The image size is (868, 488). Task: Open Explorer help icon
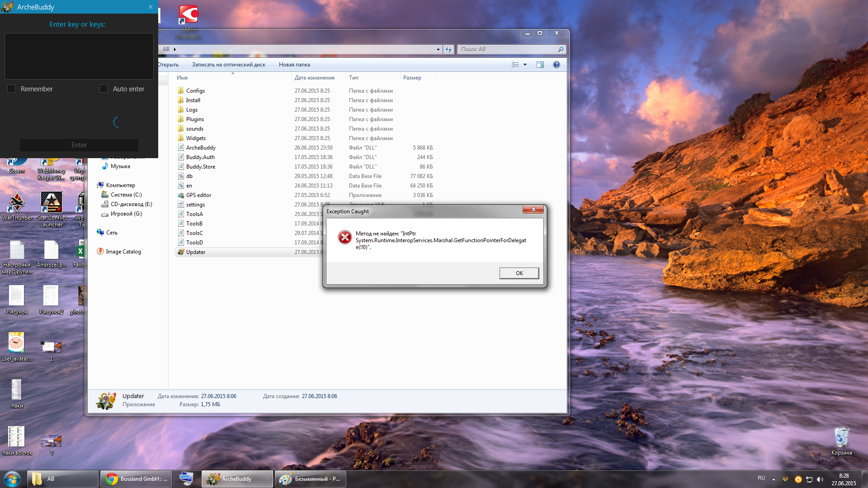click(x=556, y=65)
